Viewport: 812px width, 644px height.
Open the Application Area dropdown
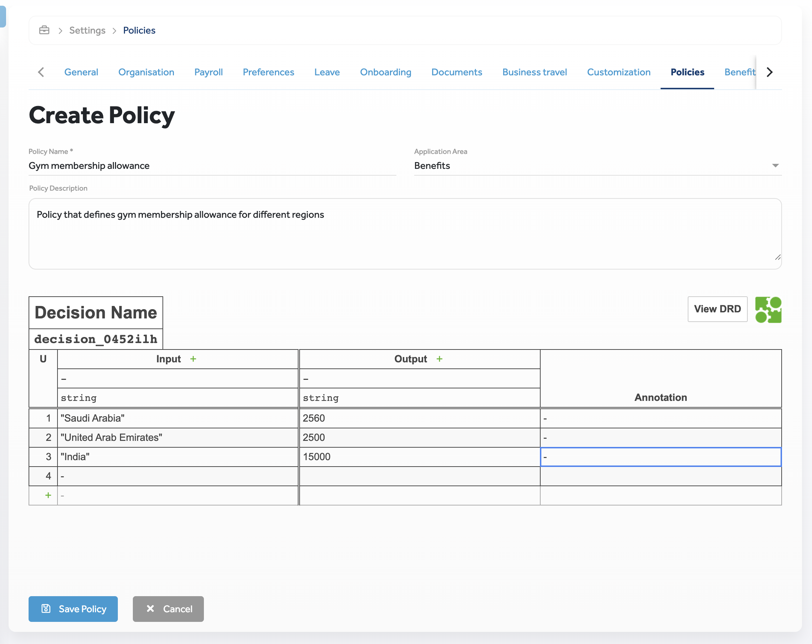[x=598, y=166]
